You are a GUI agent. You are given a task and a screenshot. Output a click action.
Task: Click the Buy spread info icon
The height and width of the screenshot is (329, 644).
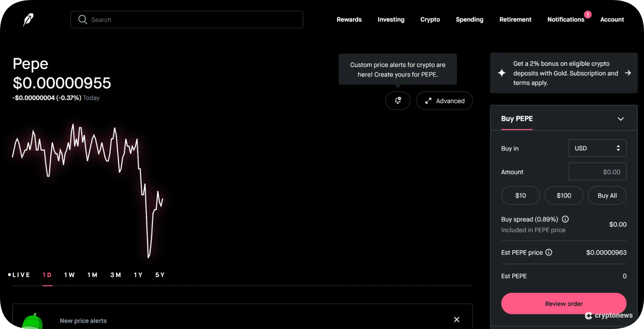pos(565,219)
